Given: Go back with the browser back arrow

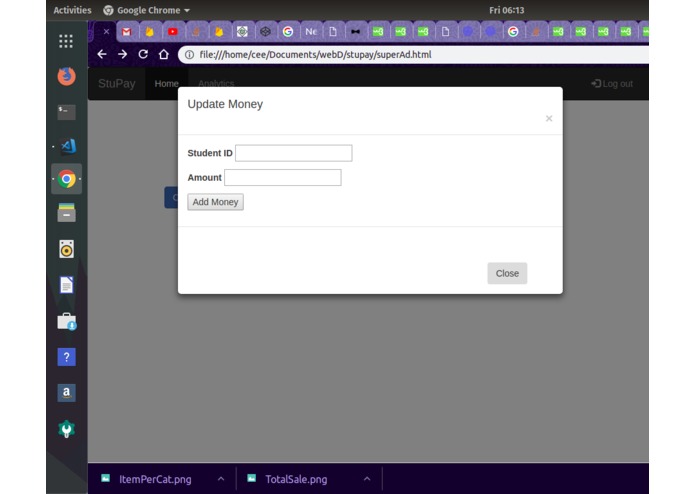Looking at the screenshot, I should click(x=102, y=54).
